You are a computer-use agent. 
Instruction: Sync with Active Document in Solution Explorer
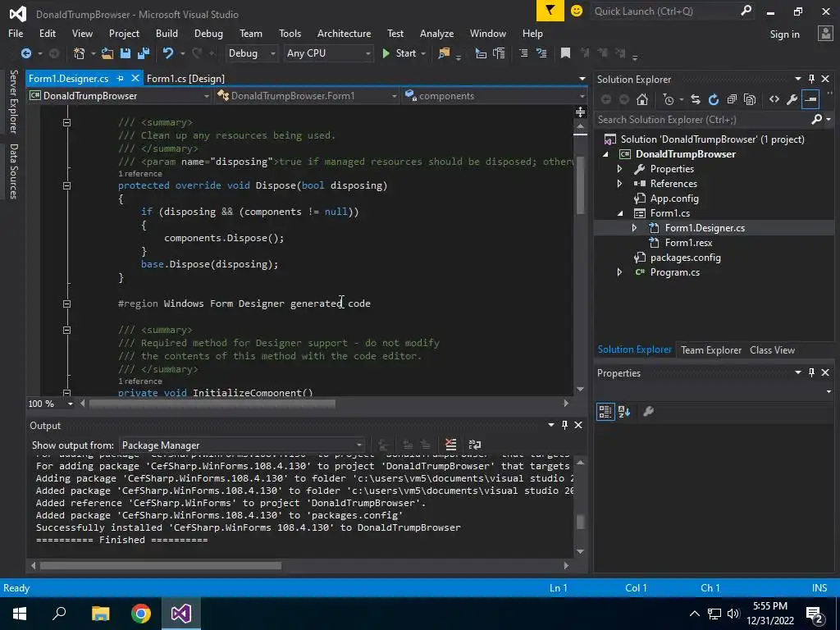click(x=696, y=99)
